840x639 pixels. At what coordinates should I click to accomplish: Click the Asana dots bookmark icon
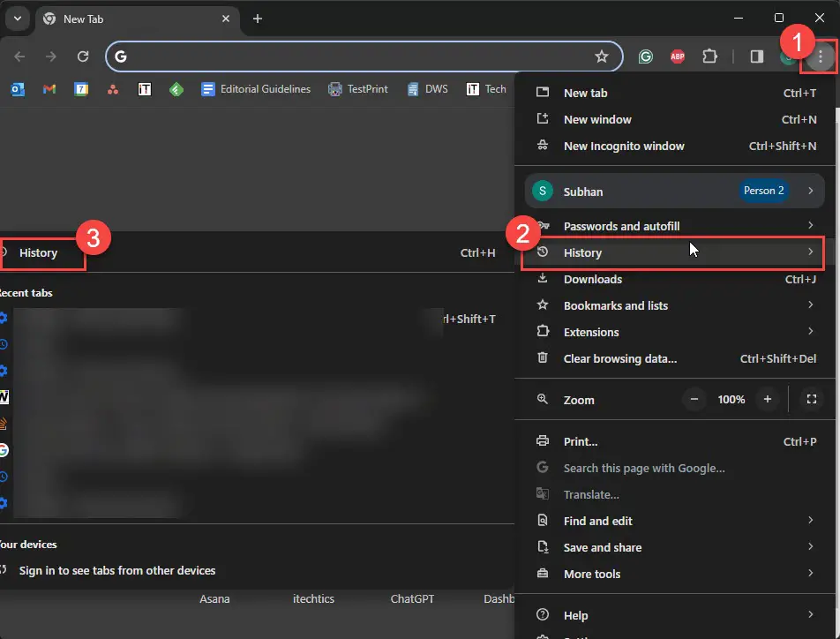click(x=112, y=88)
